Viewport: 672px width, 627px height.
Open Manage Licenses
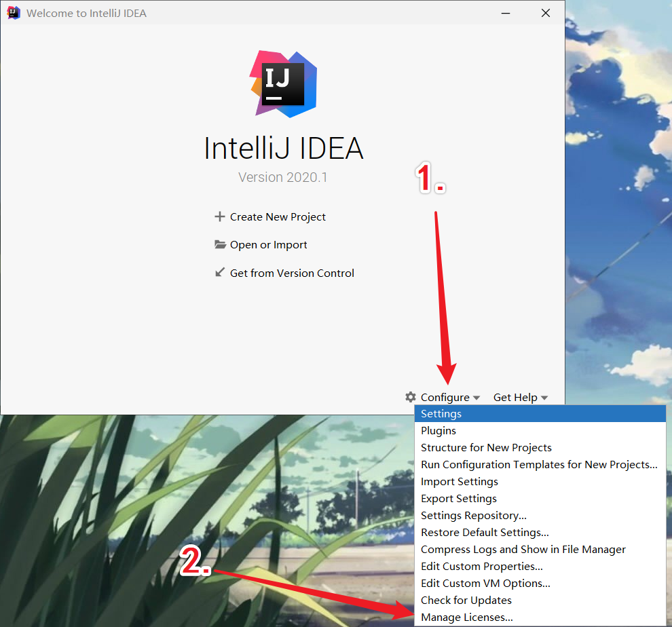point(540,617)
